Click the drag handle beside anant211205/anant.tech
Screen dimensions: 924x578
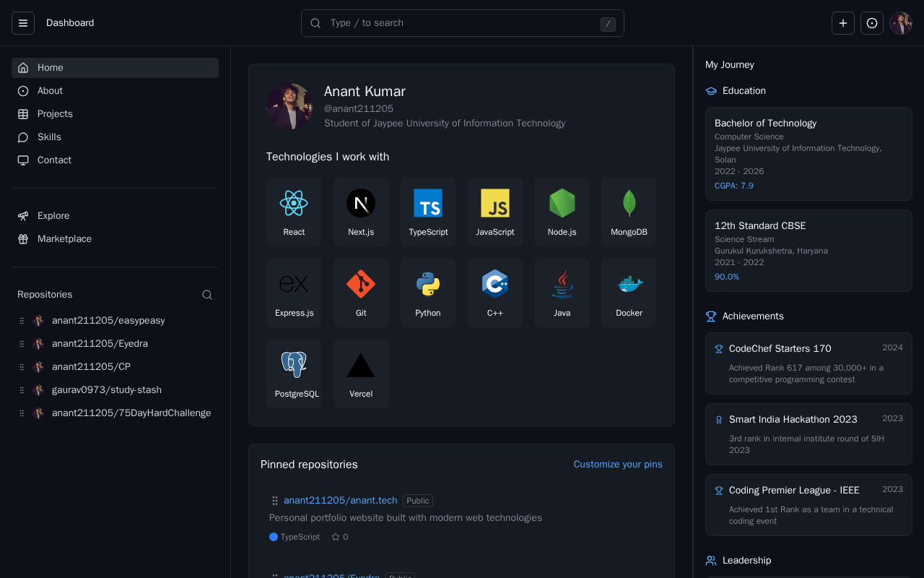coord(275,501)
